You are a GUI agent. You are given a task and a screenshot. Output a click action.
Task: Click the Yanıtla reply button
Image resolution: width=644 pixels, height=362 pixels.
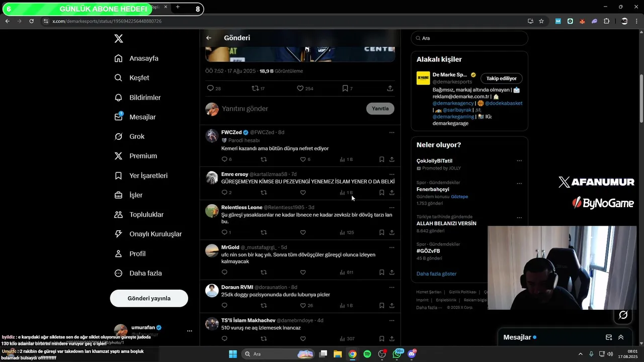pyautogui.click(x=380, y=109)
